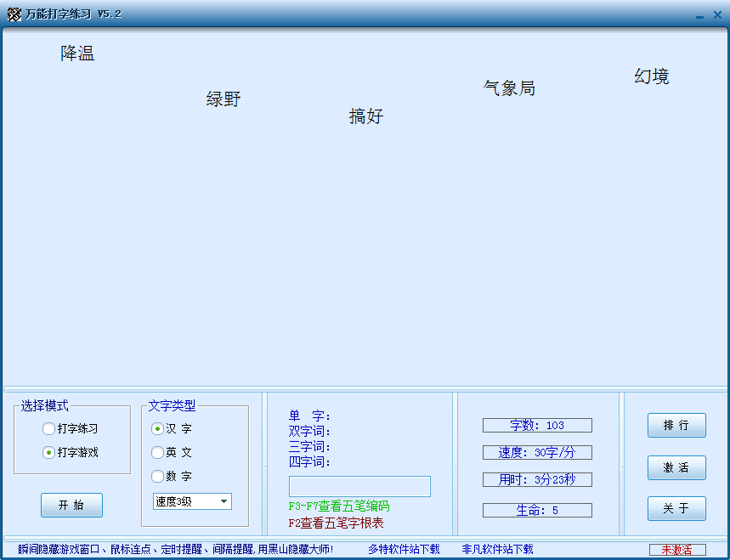Open the 排行 ranking button

pos(676,426)
